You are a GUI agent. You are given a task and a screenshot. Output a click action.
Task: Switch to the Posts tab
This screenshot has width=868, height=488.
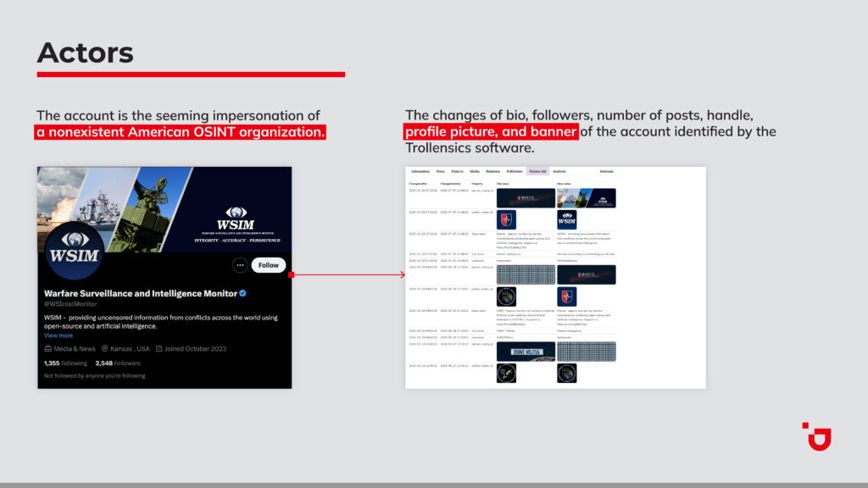440,171
